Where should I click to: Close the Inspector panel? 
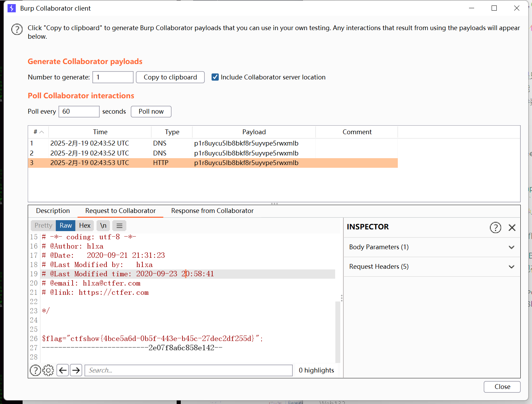tap(512, 227)
